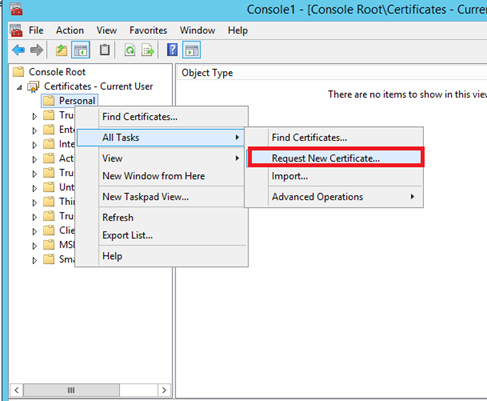
Task: Click the console icon beside File menu
Action: tap(16, 30)
